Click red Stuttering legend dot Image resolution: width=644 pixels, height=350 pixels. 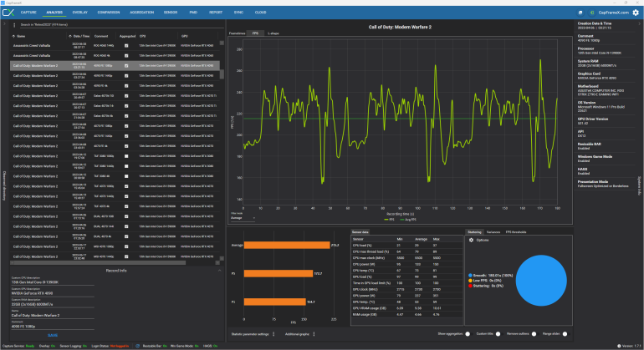click(470, 286)
